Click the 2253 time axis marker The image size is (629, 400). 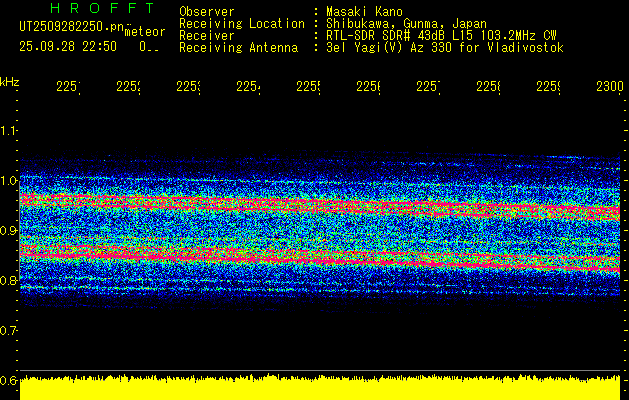pos(188,87)
